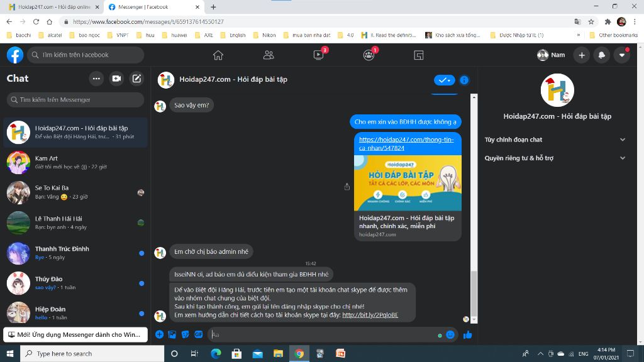The image size is (644, 362).
Task: Compose a new message
Action: (x=136, y=79)
